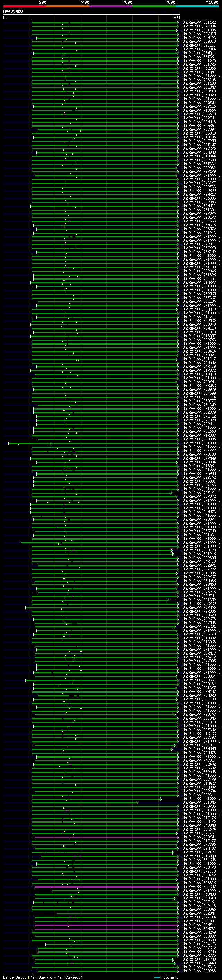Select hit label UniRef100_A5AKA4

click(x=199, y=125)
